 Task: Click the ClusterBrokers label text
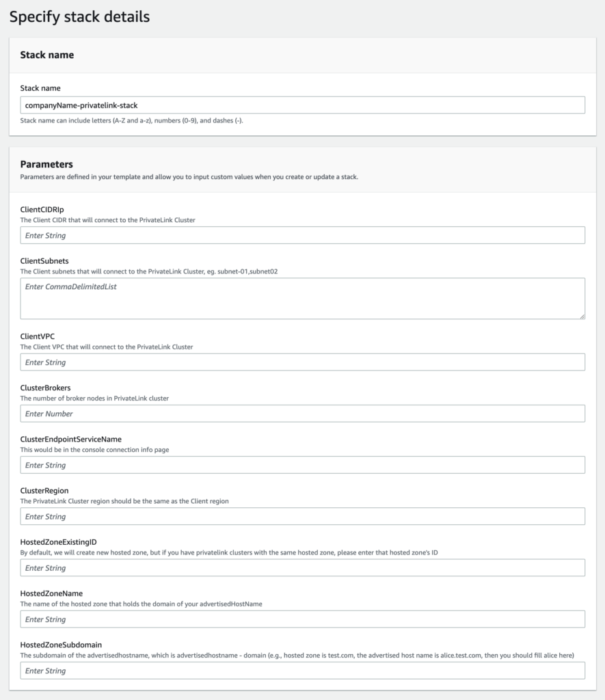click(x=45, y=388)
